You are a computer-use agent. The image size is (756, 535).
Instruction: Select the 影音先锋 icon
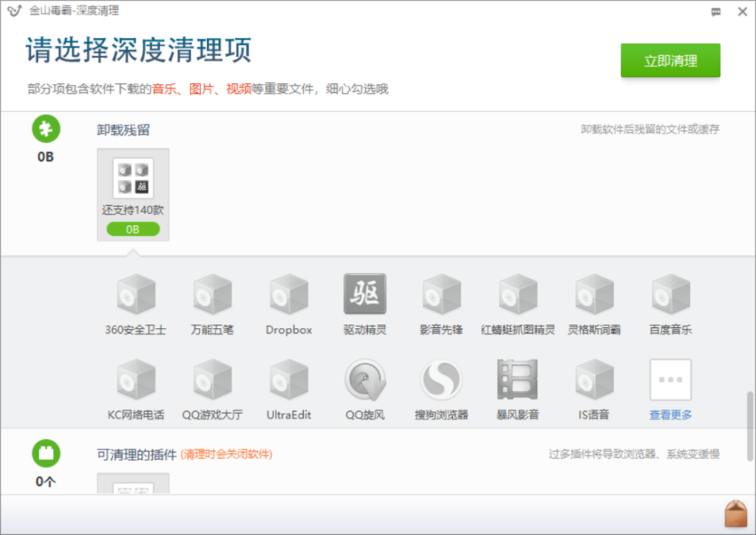442,294
